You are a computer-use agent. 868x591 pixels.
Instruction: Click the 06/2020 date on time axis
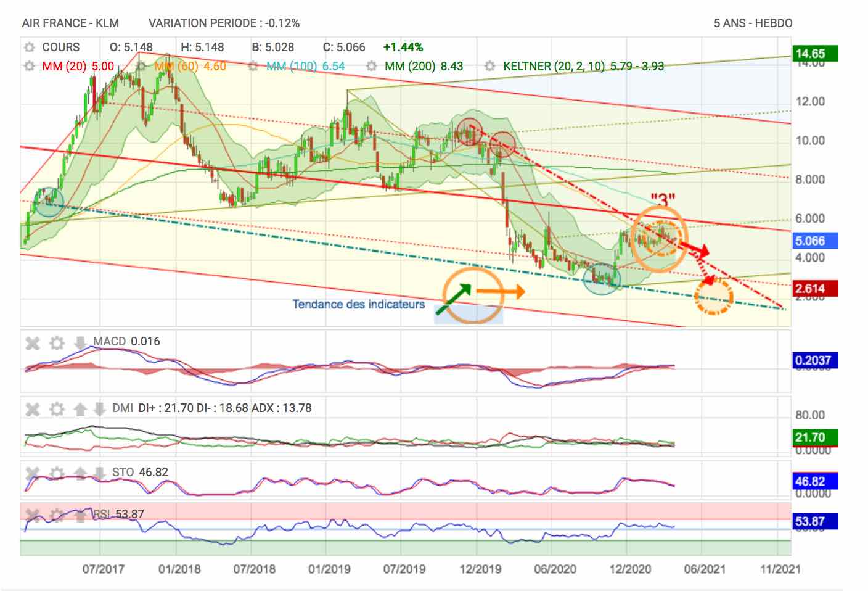point(555,569)
